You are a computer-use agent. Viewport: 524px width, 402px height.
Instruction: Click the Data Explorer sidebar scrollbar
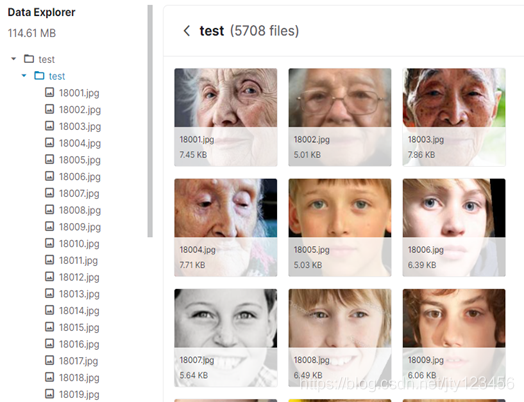click(150, 121)
